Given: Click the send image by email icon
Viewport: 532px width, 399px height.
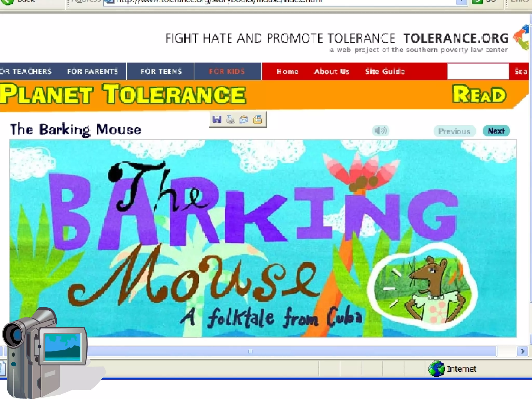Looking at the screenshot, I should tap(244, 119).
